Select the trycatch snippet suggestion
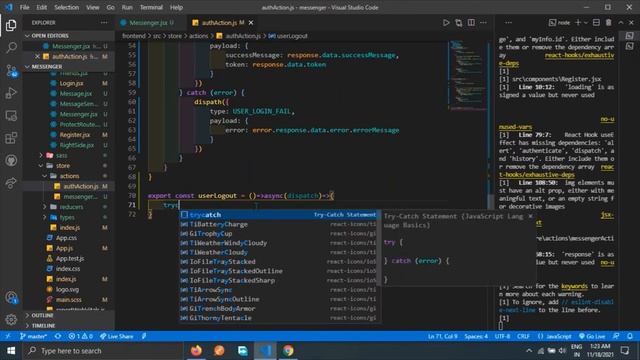640x360 pixels. (x=278, y=215)
